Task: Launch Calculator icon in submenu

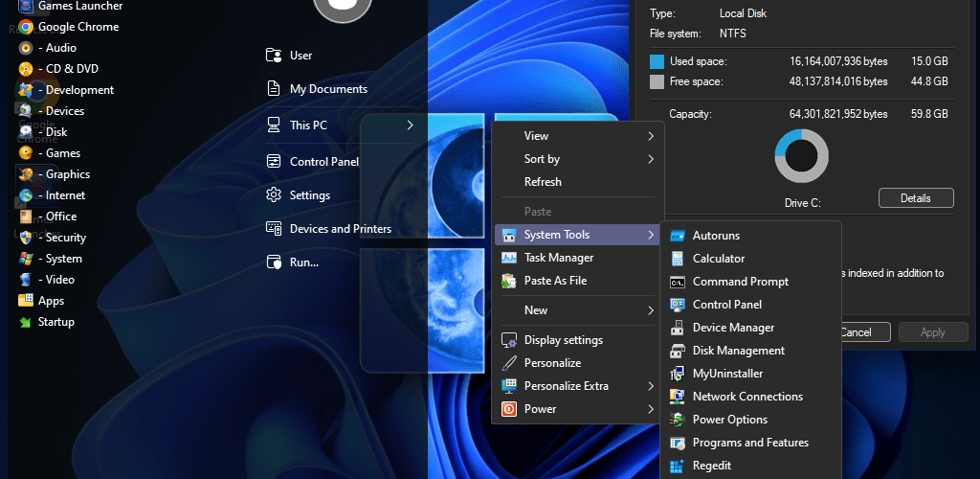Action: pos(677,259)
